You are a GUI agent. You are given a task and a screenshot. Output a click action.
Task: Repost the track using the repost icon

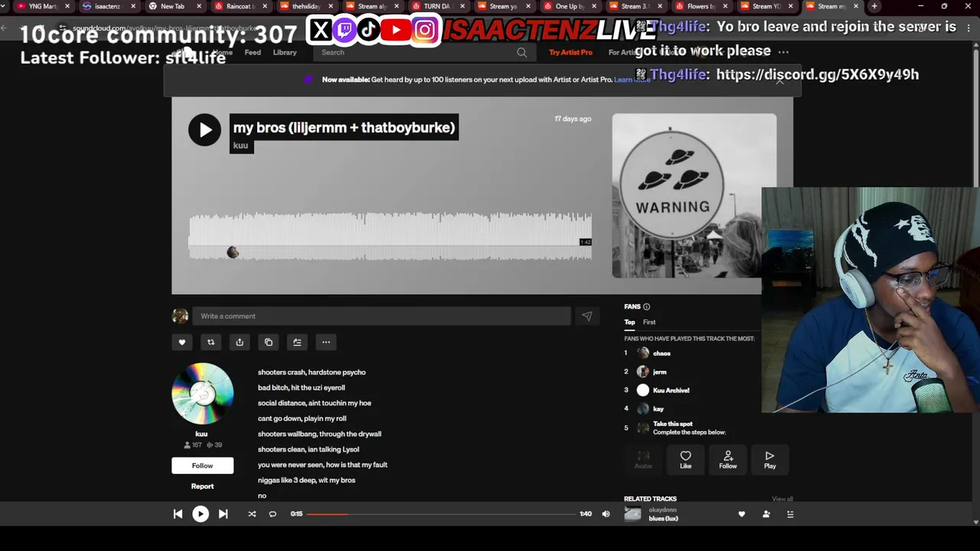[211, 342]
